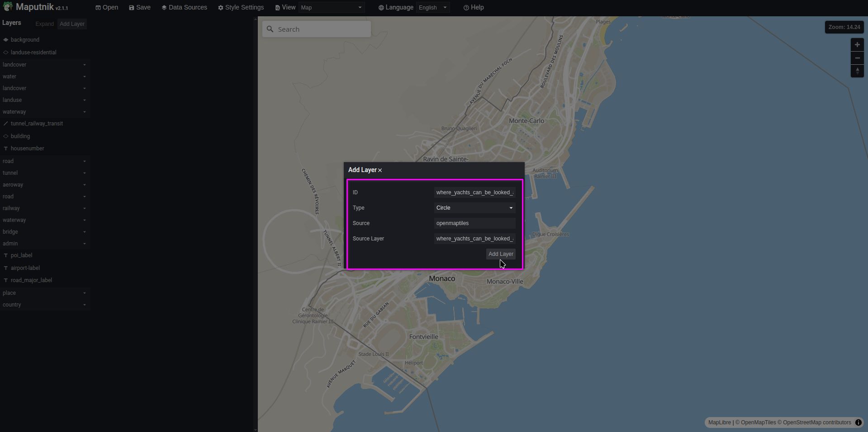Confirm with the Add Layer dialog button
Screen dimensions: 868x432
tap(501, 254)
